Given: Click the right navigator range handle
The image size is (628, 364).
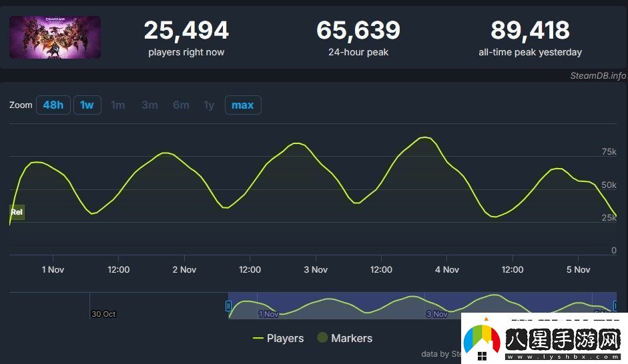Looking at the screenshot, I should 615,306.
